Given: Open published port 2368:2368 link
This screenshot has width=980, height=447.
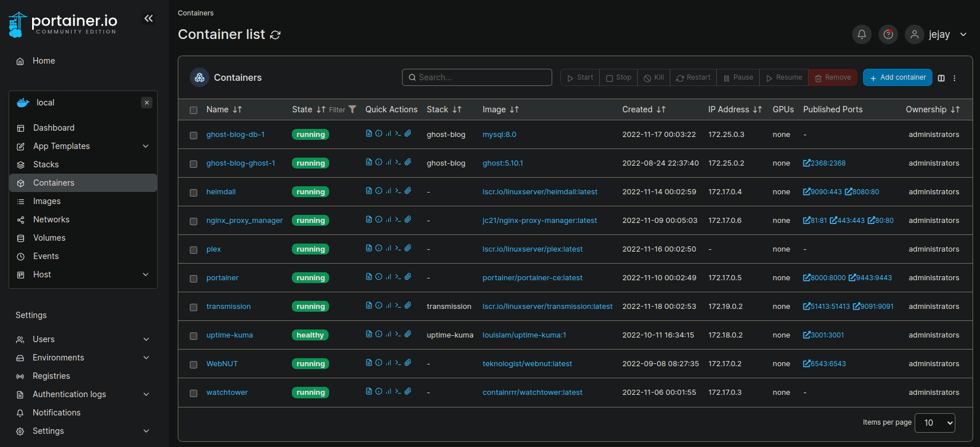Looking at the screenshot, I should [x=824, y=163].
